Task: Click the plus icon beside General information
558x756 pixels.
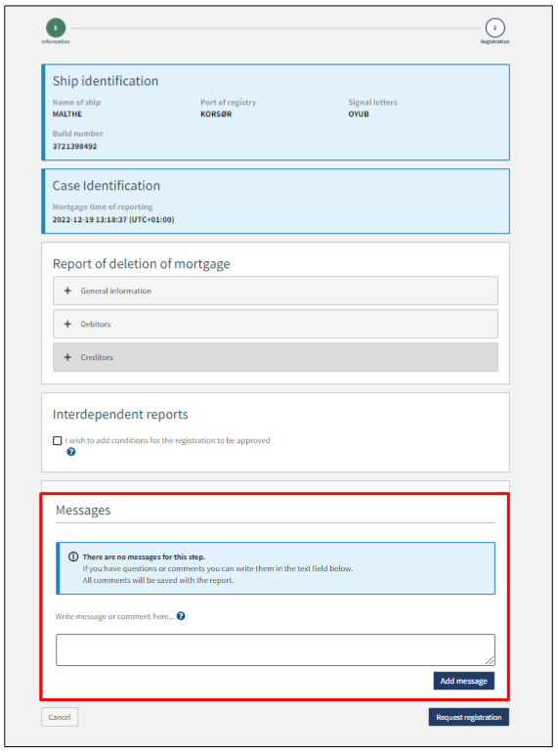Action: pos(67,290)
